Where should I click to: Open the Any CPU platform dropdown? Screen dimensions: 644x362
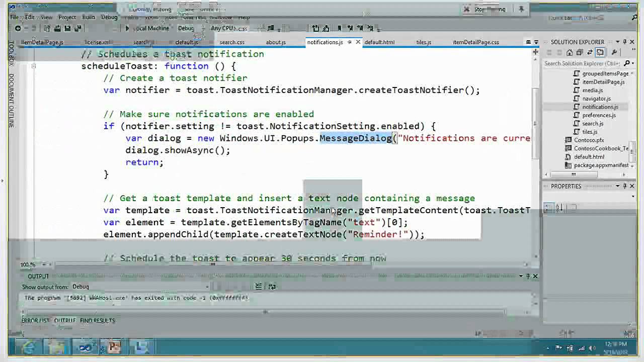pos(223,29)
